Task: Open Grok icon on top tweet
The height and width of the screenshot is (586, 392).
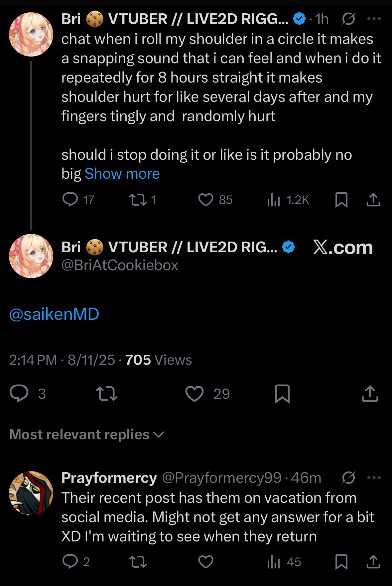Action: pos(348,19)
